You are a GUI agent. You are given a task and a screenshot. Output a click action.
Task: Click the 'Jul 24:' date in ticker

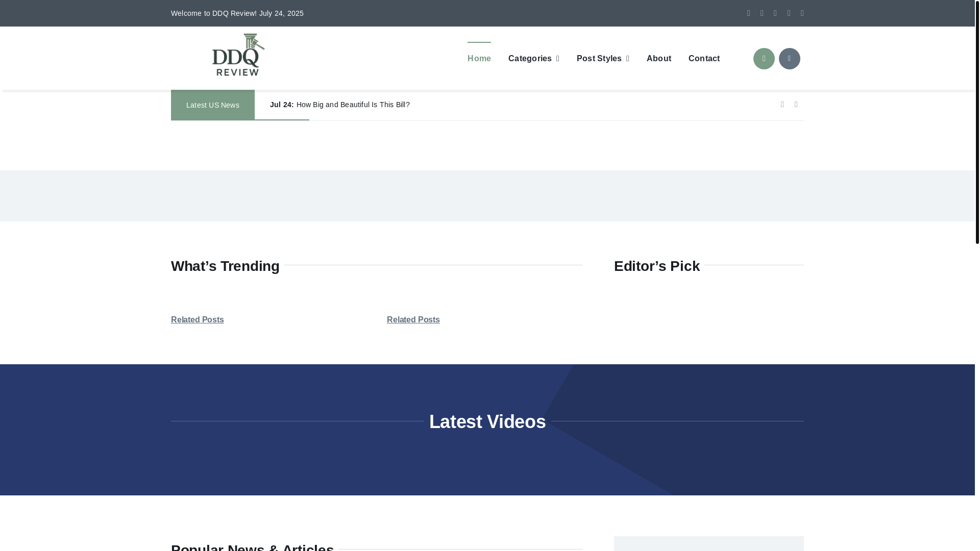coord(282,105)
